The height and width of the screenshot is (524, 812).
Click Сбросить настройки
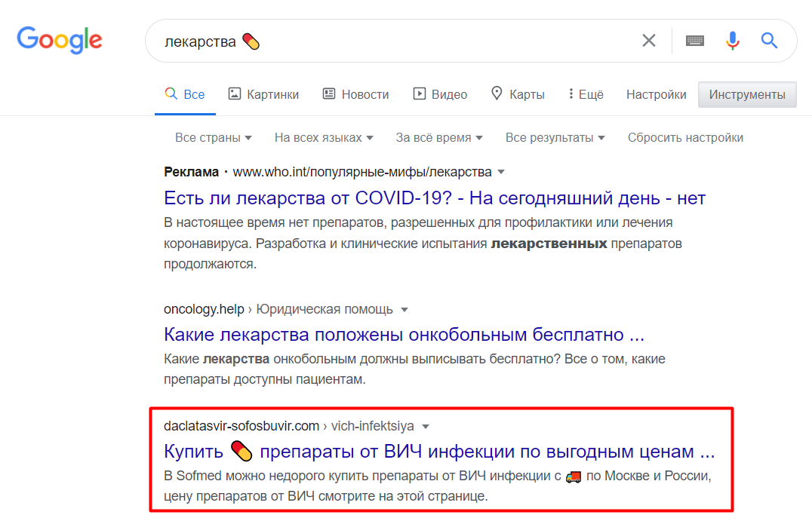point(686,137)
